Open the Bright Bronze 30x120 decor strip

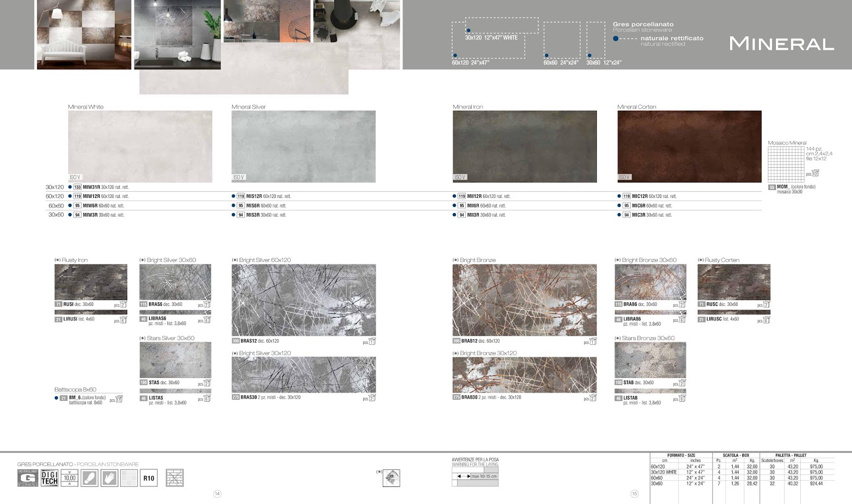525,375
